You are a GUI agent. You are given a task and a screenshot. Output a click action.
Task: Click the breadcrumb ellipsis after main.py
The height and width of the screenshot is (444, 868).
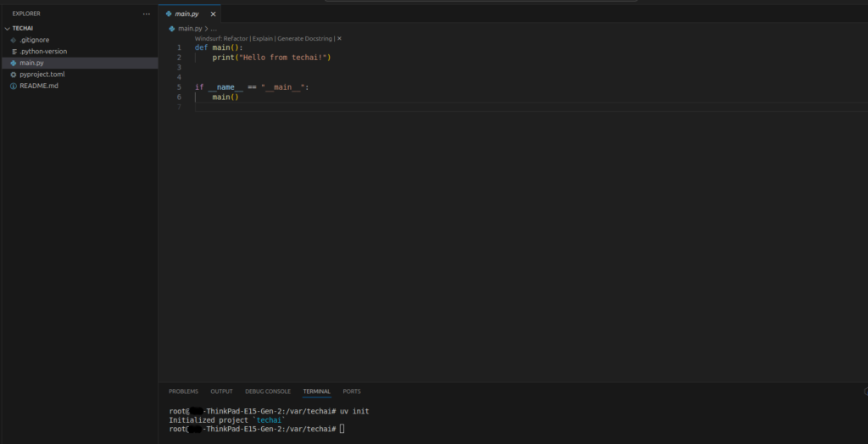214,28
